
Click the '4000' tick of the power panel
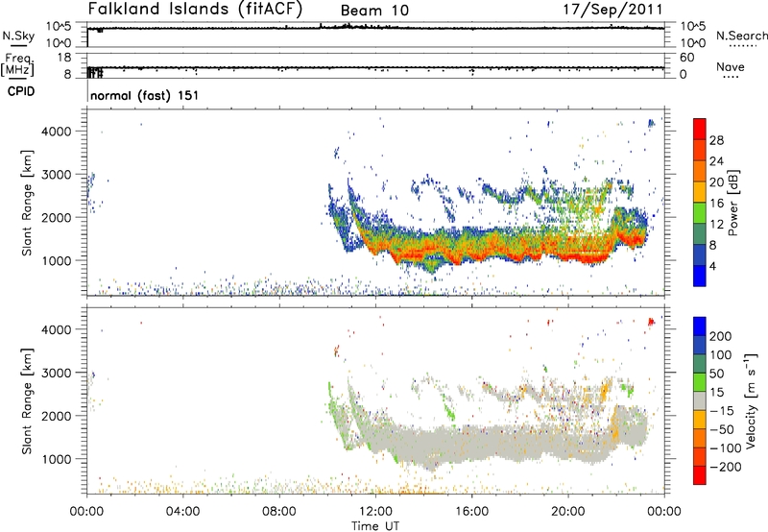(57, 132)
